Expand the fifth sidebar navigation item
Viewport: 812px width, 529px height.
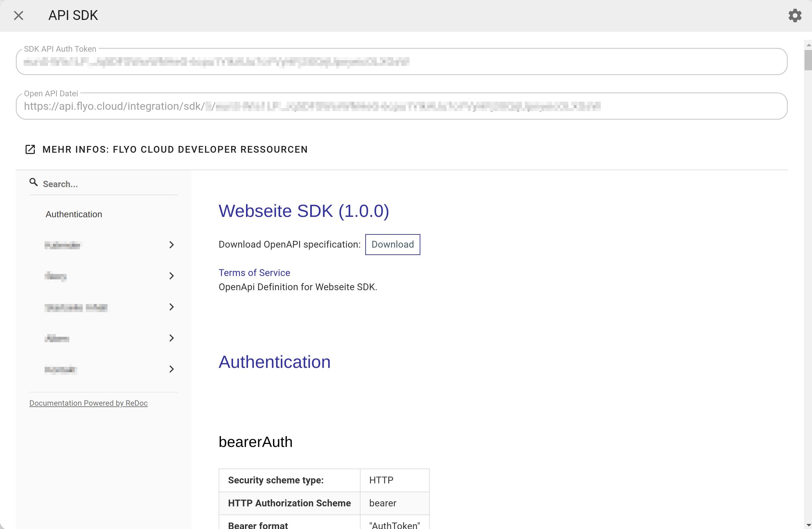pyautogui.click(x=171, y=369)
